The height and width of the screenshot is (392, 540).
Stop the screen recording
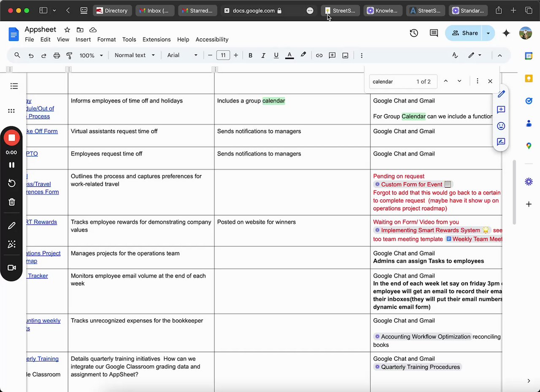tap(11, 138)
